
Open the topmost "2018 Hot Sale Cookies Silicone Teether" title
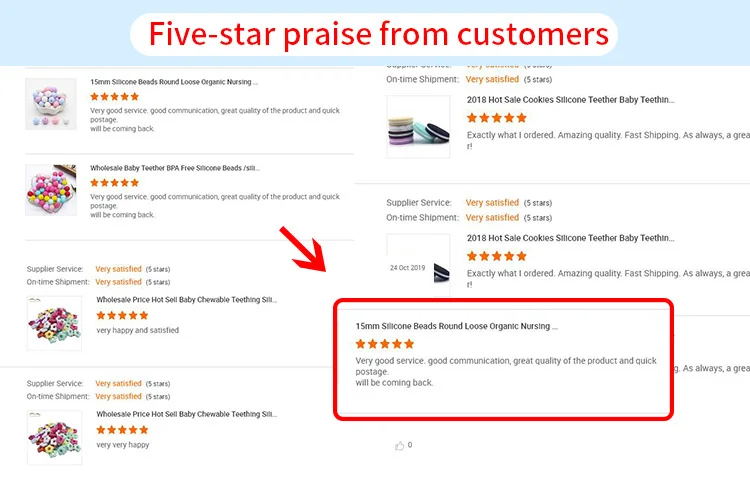570,100
